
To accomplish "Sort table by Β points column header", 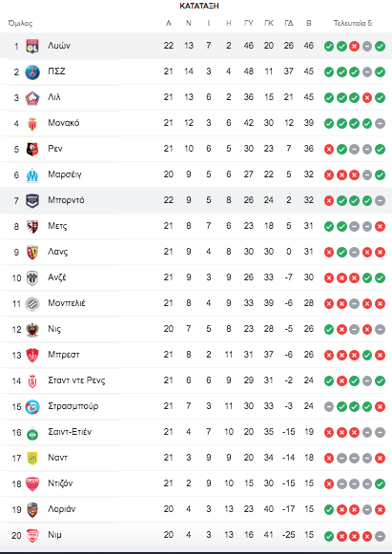I will [x=309, y=23].
